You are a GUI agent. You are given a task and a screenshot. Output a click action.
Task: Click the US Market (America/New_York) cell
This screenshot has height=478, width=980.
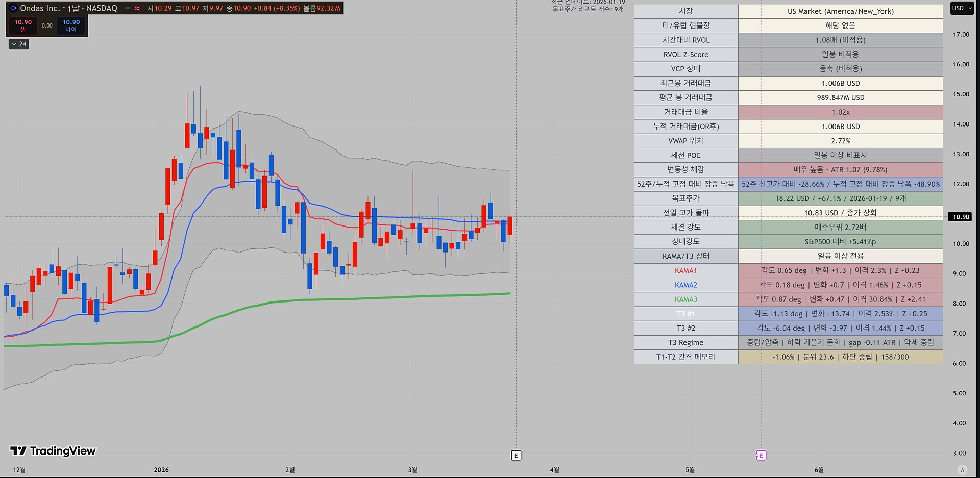click(x=840, y=11)
